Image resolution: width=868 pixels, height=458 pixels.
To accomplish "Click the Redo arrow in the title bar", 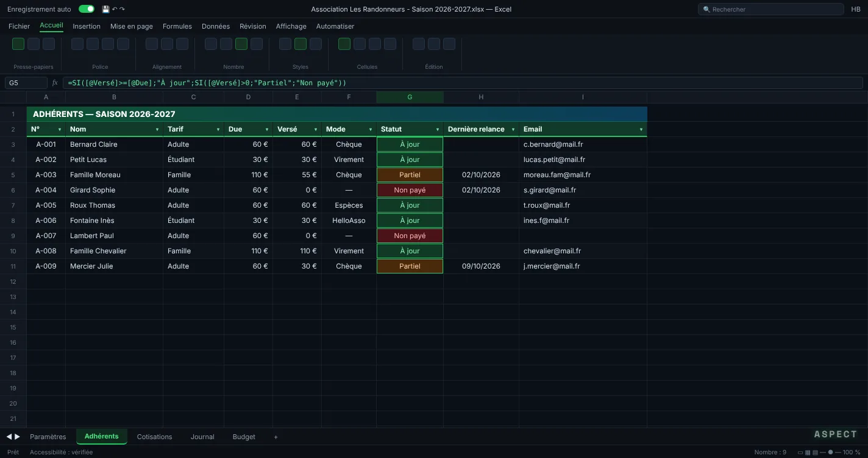I will (122, 9).
